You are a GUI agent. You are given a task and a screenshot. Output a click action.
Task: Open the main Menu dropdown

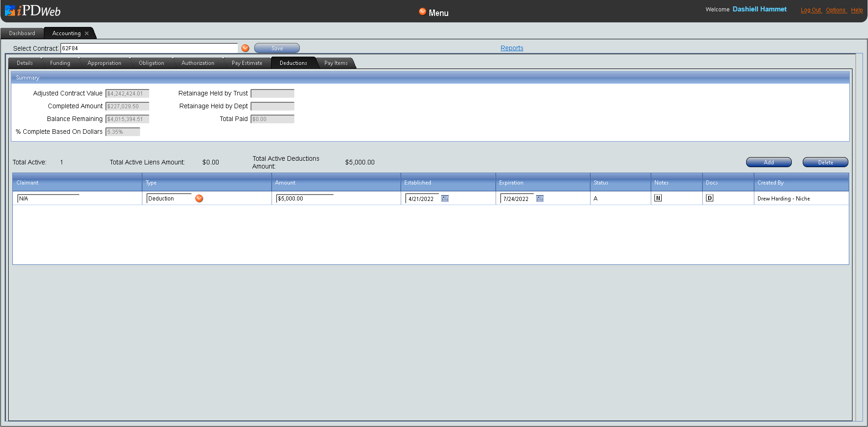click(x=434, y=13)
